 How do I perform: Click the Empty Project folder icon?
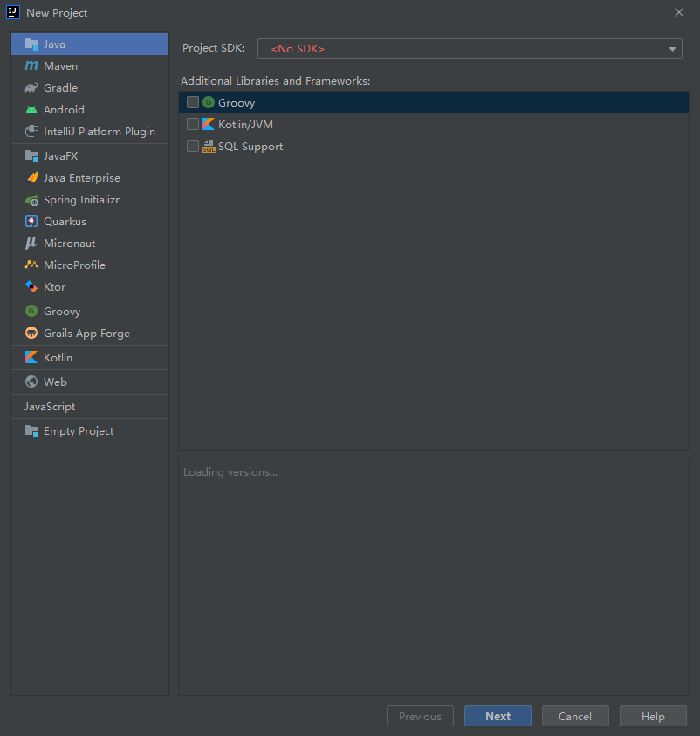31,431
